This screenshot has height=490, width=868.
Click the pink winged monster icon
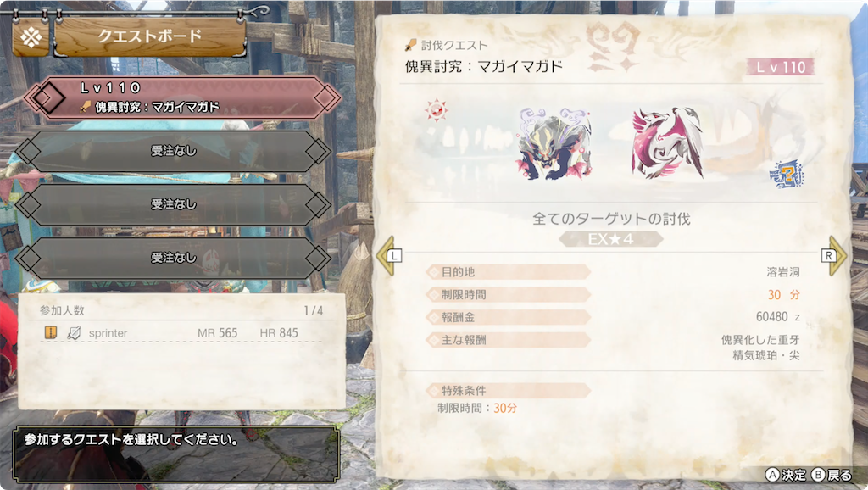pos(667,143)
